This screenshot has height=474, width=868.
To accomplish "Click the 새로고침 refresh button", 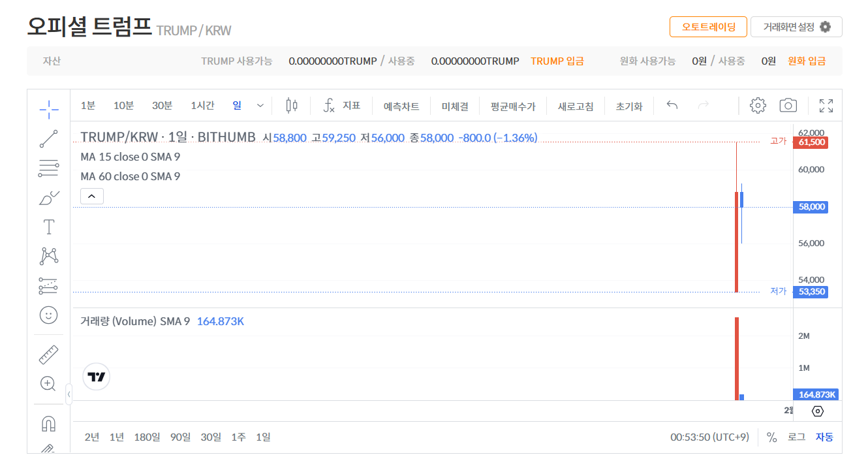I will pyautogui.click(x=576, y=106).
